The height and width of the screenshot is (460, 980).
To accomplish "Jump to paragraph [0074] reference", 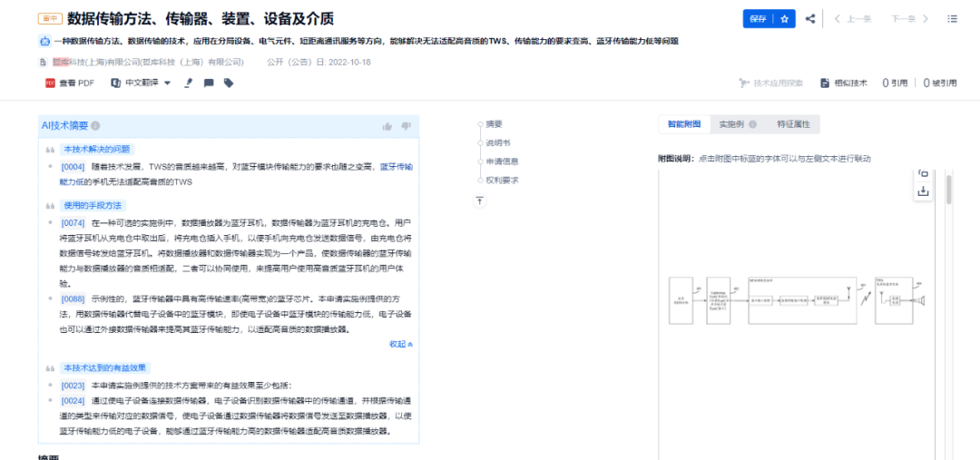I will point(73,222).
